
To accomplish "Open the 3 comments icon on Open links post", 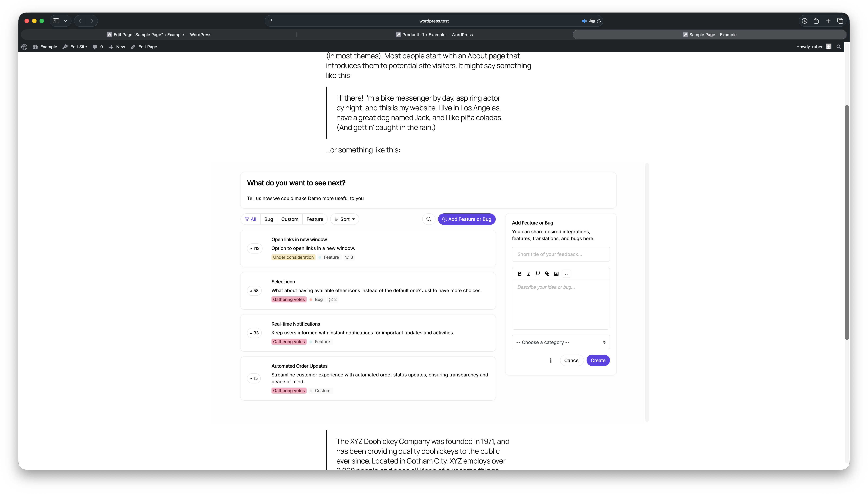I will pos(349,257).
